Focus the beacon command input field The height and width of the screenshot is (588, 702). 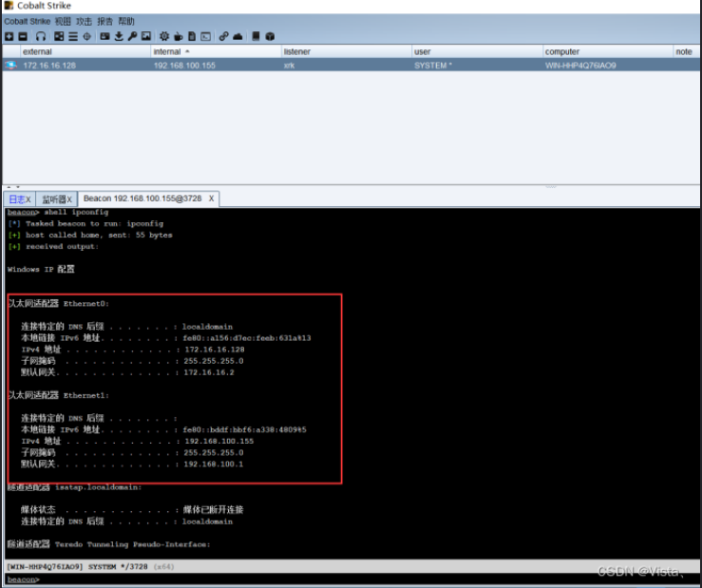(370, 579)
